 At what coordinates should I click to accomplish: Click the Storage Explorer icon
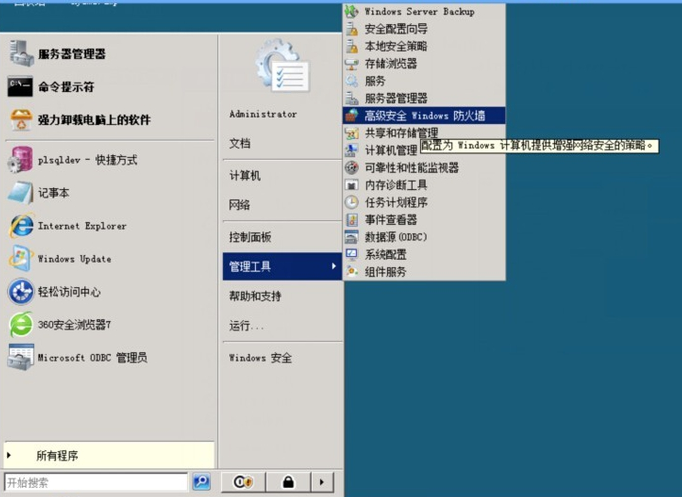pyautogui.click(x=351, y=64)
